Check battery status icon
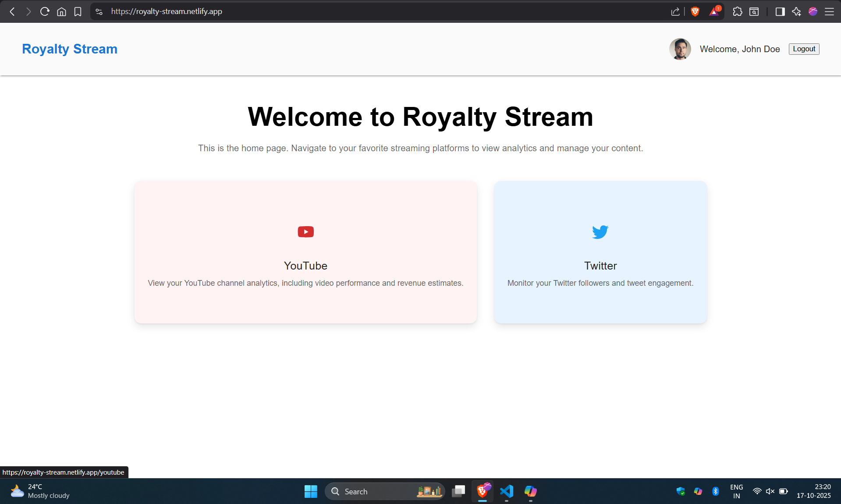The width and height of the screenshot is (841, 504). click(784, 491)
